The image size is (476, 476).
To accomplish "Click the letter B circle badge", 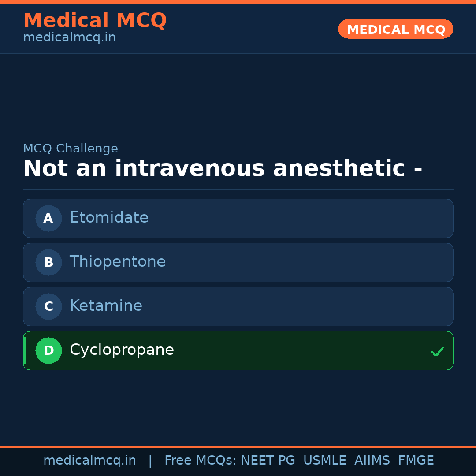I will pyautogui.click(x=48, y=262).
